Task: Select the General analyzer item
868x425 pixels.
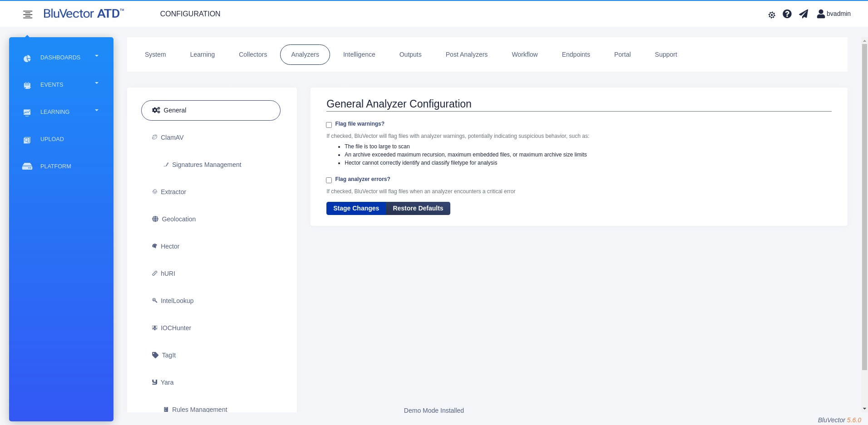Action: click(211, 110)
